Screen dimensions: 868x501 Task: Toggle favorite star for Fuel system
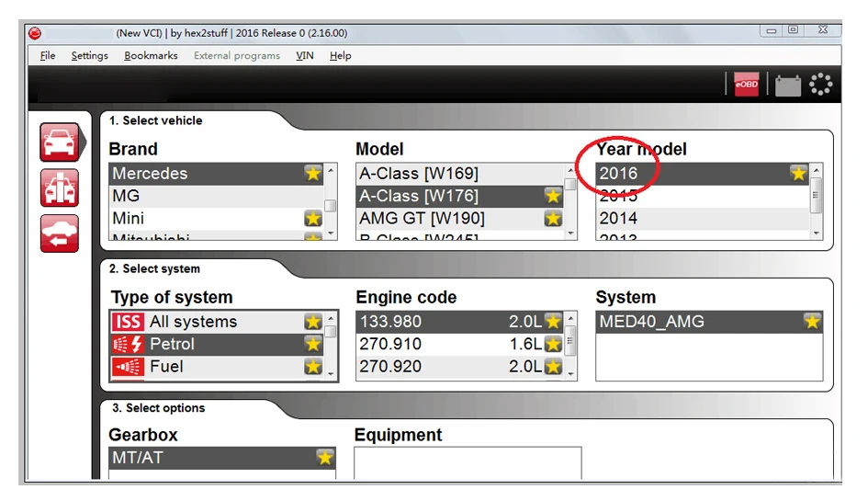pyautogui.click(x=313, y=367)
